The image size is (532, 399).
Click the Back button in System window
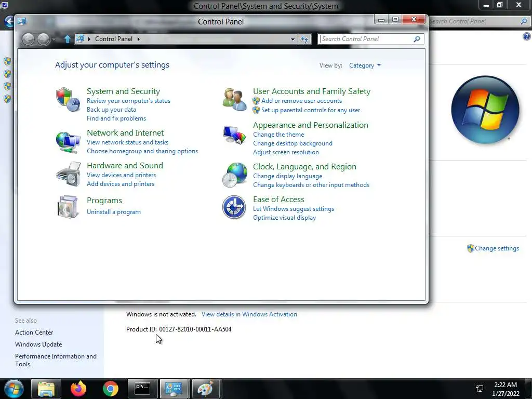tap(9, 21)
